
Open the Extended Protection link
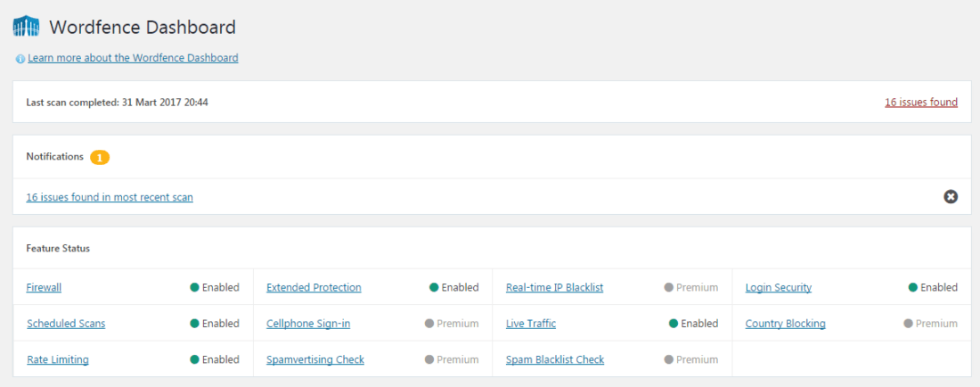coord(314,288)
